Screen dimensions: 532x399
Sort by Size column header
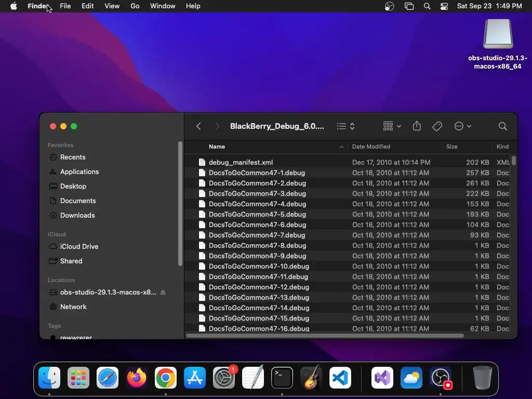(x=451, y=147)
